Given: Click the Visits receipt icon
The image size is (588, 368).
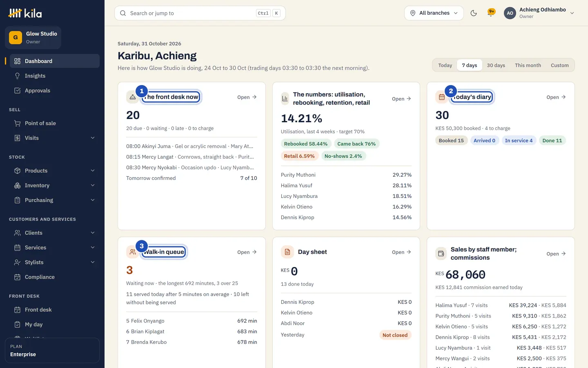Looking at the screenshot, I should tap(17, 138).
